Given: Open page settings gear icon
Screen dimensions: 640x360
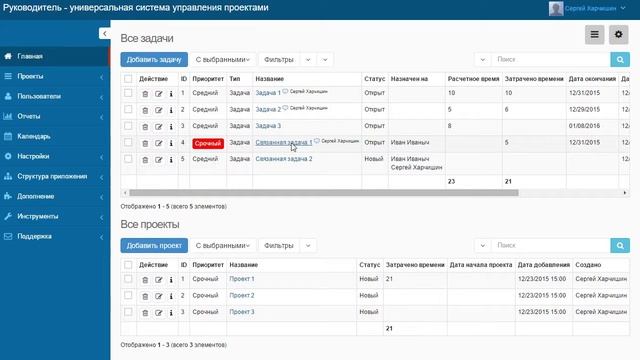Looking at the screenshot, I should (x=619, y=35).
